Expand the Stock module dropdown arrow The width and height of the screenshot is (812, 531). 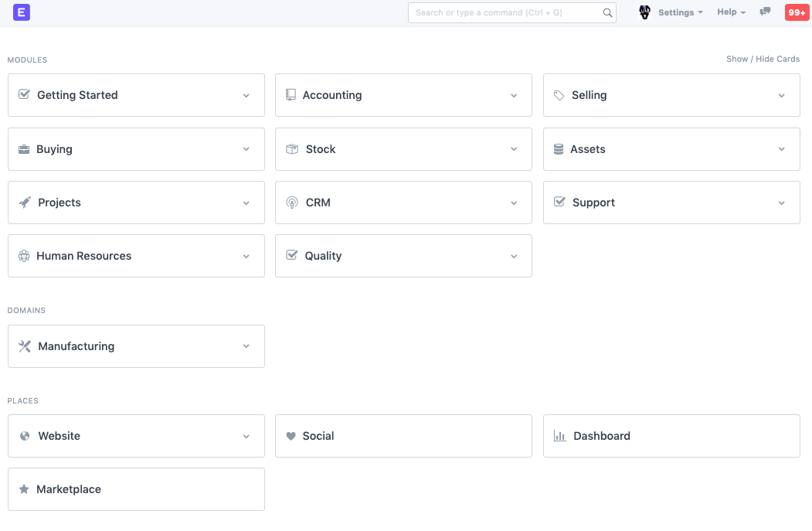pos(514,149)
